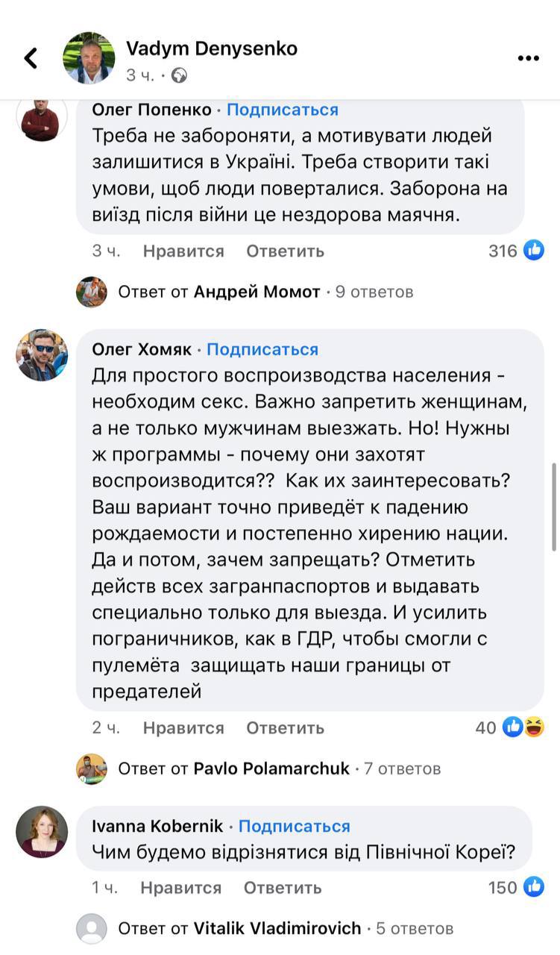Like Ivanna Kobernik's comment via Нравится
Viewport: 560px width, 955px height.
click(180, 887)
